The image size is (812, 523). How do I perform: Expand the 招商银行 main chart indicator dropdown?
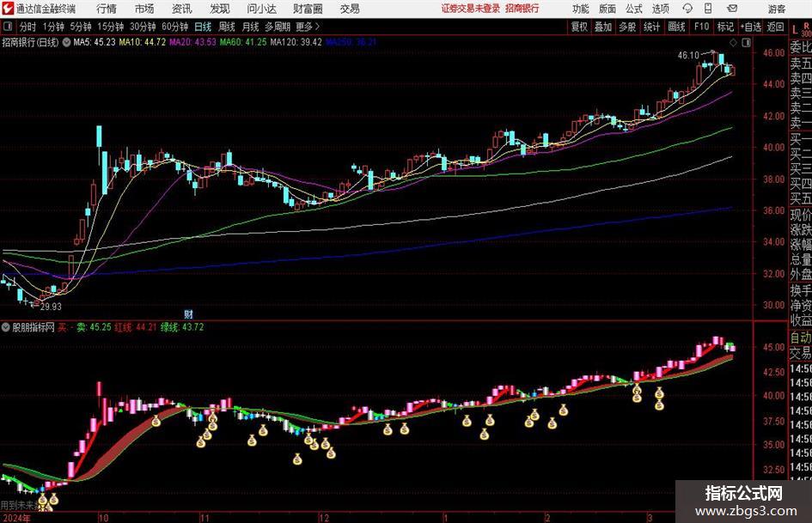click(x=66, y=42)
